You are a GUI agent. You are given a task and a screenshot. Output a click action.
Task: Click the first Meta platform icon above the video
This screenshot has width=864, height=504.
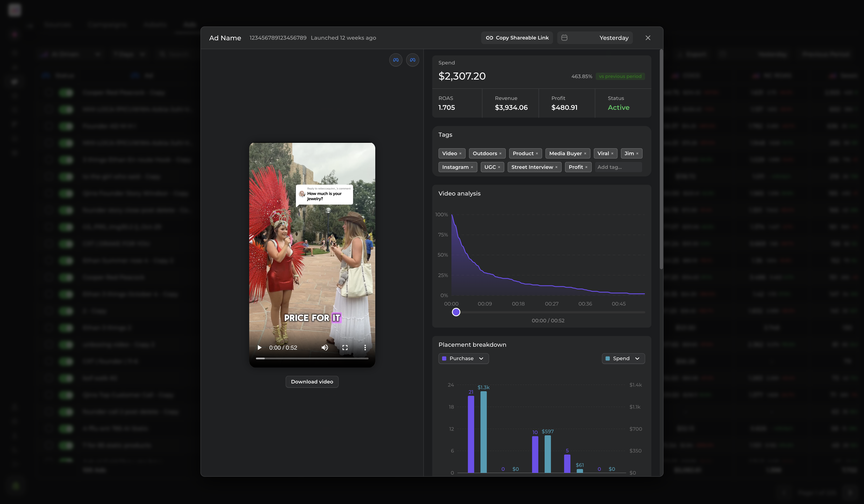coord(396,60)
